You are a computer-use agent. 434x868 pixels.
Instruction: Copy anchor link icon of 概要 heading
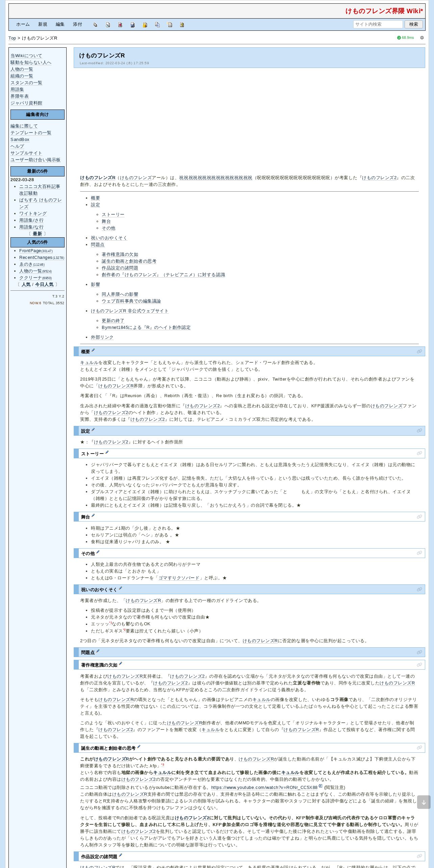[419, 352]
